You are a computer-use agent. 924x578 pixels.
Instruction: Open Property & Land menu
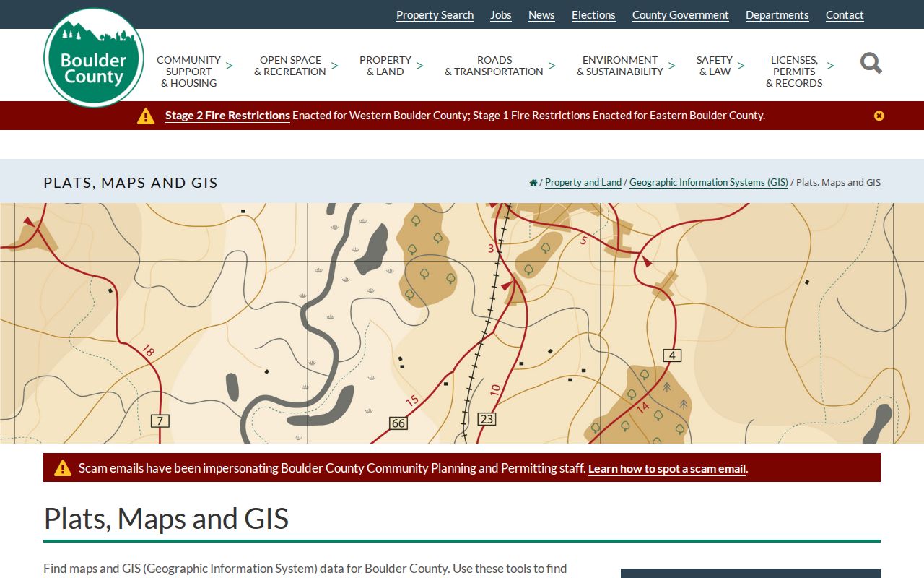click(x=385, y=66)
